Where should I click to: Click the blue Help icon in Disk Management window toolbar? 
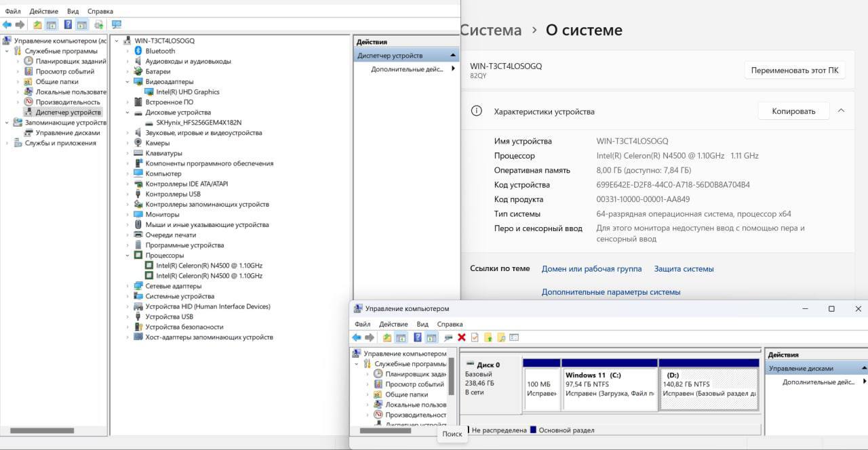pos(418,337)
